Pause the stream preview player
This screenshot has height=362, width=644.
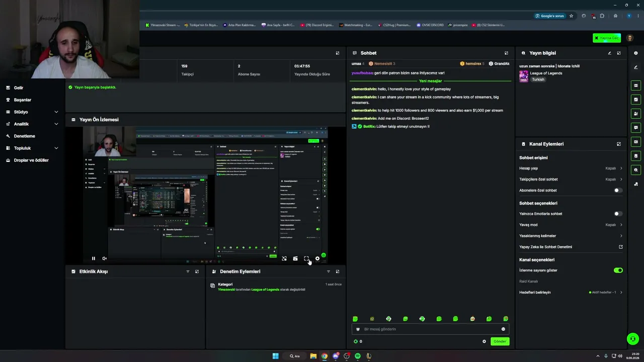click(93, 258)
